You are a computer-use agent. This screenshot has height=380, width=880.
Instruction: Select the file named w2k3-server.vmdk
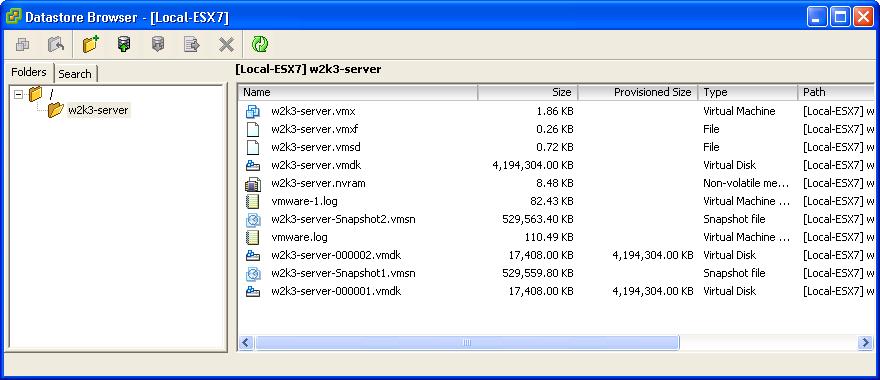[316, 165]
